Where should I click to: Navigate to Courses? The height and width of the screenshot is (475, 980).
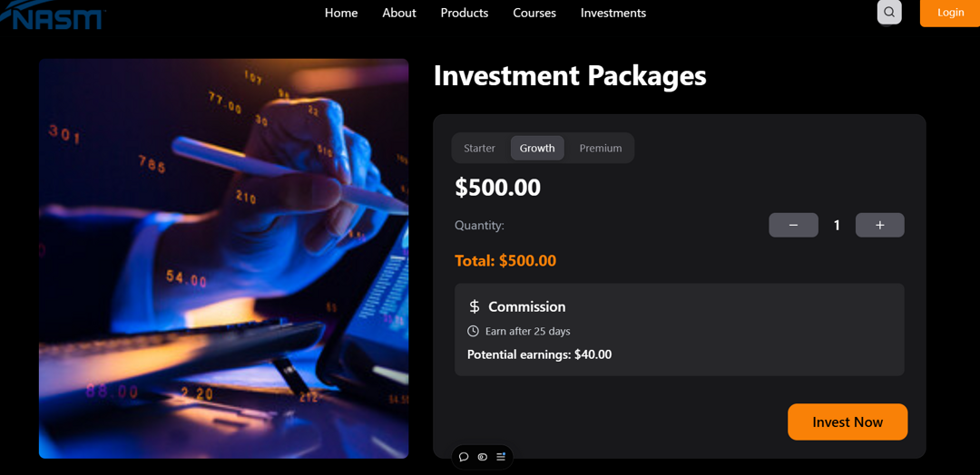[x=534, y=13]
